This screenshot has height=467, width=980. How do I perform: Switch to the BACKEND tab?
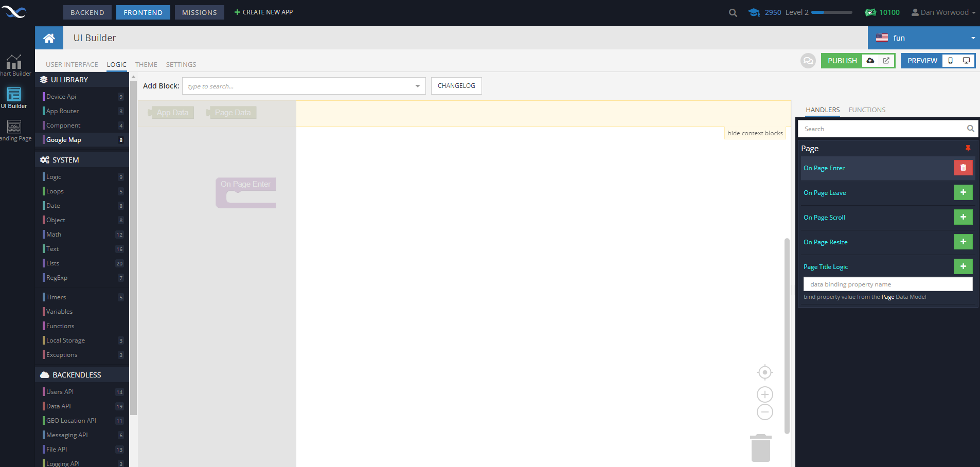point(87,12)
